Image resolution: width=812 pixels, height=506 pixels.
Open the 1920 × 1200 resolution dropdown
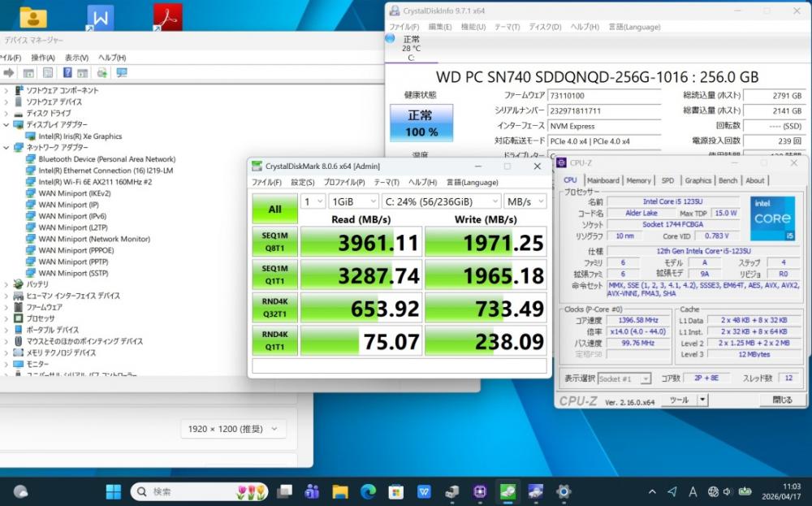tap(233, 429)
